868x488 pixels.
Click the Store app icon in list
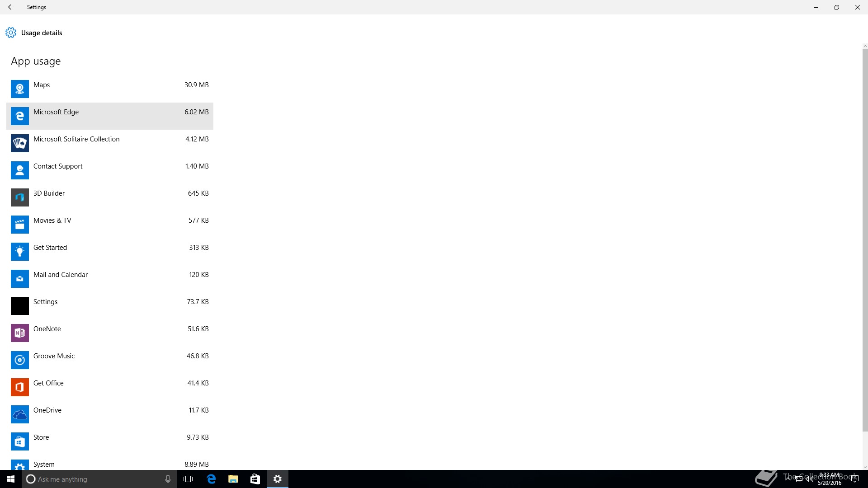pos(20,441)
